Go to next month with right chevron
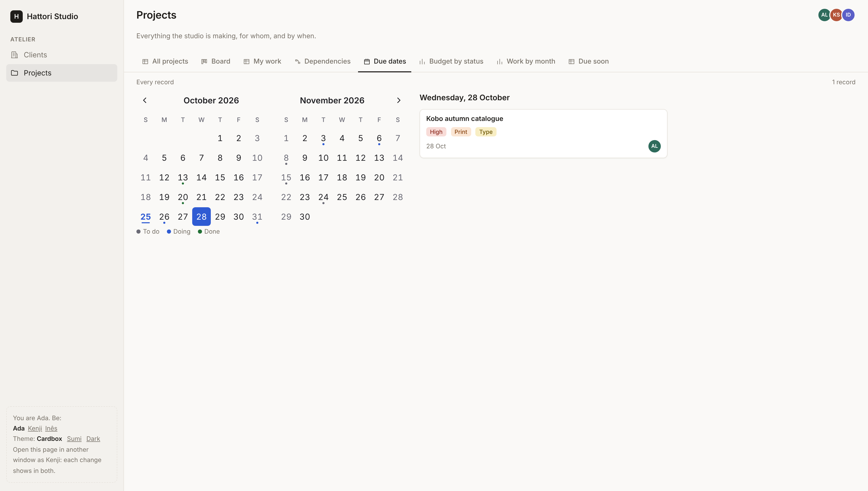The image size is (868, 491). click(398, 100)
